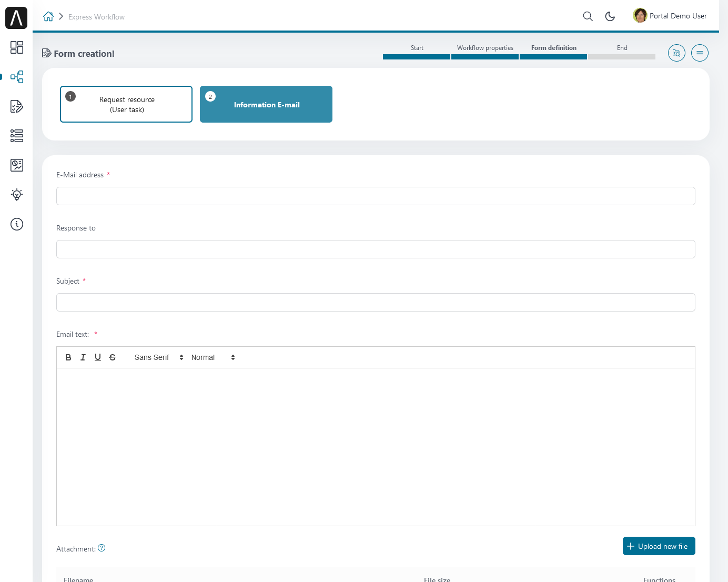Open the lightbulb ideas sidebar icon
This screenshot has height=582, width=728.
click(17, 195)
